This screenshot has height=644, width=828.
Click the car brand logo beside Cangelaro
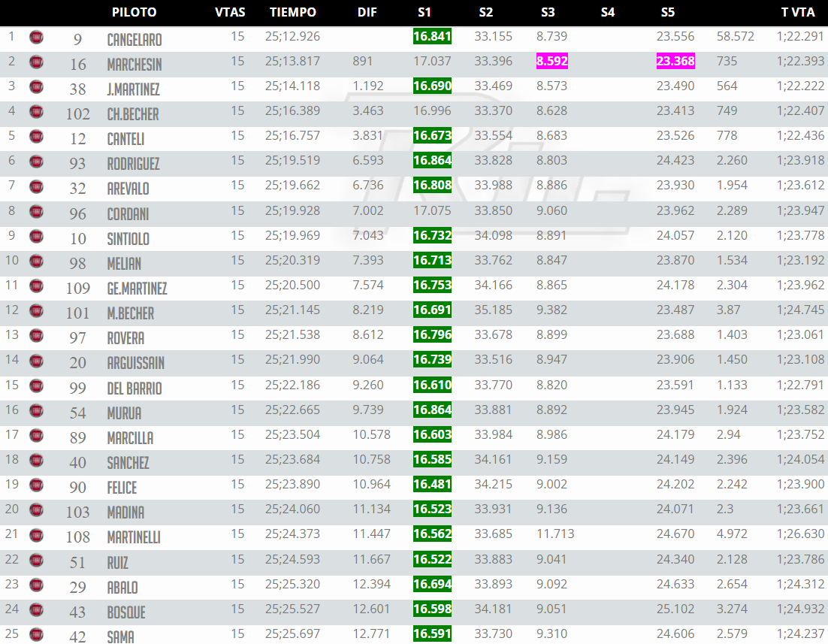(36, 37)
